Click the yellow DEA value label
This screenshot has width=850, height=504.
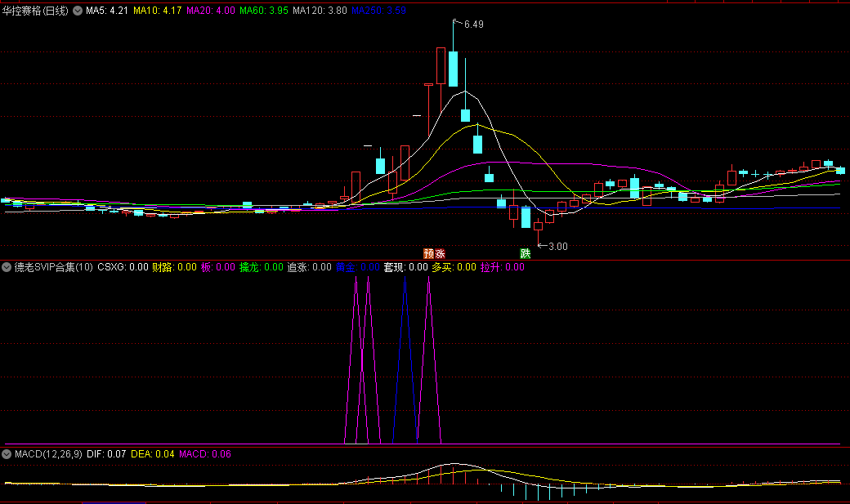(152, 453)
